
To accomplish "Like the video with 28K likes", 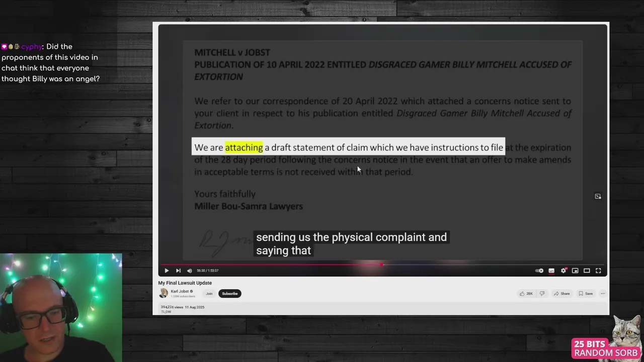I will (526, 294).
